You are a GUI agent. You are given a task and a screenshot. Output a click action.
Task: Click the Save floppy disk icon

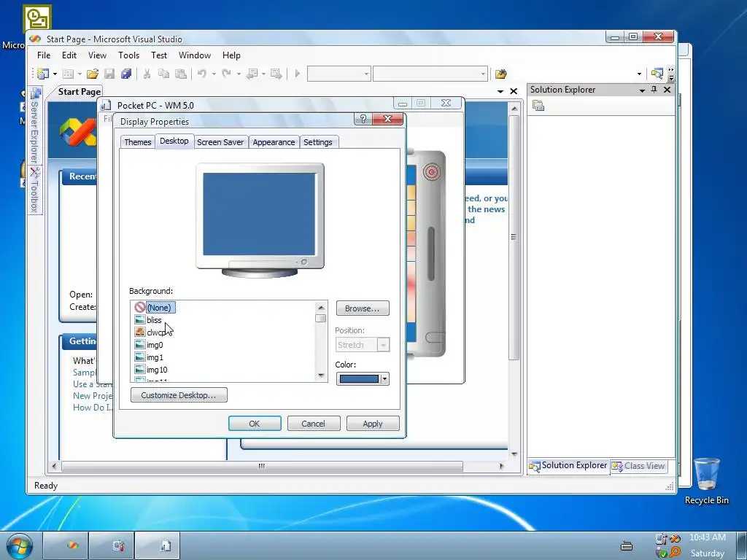click(x=109, y=74)
